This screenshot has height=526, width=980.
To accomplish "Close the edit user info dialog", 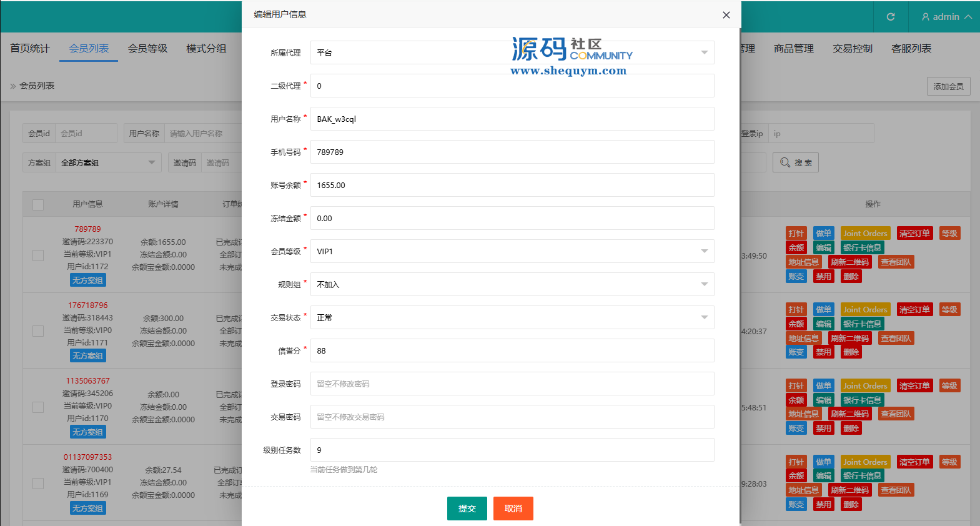I will click(x=726, y=15).
